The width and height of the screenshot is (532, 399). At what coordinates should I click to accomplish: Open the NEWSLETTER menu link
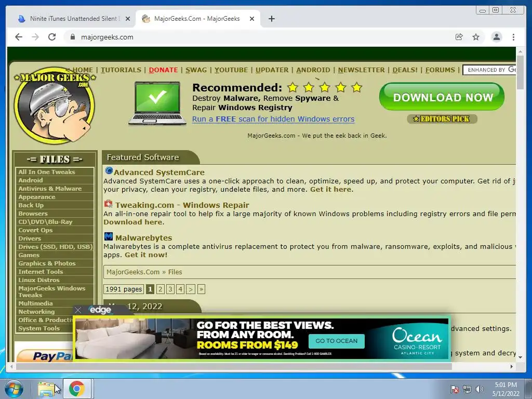tap(362, 70)
